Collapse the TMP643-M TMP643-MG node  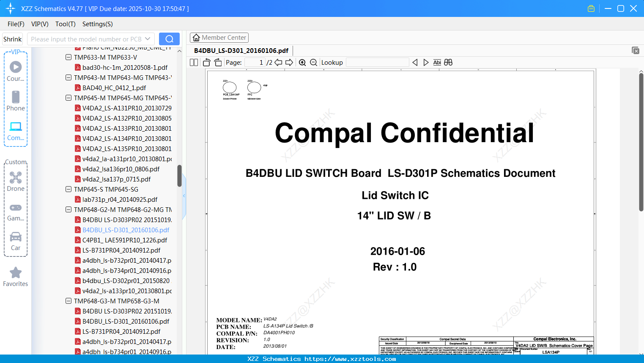(x=69, y=77)
